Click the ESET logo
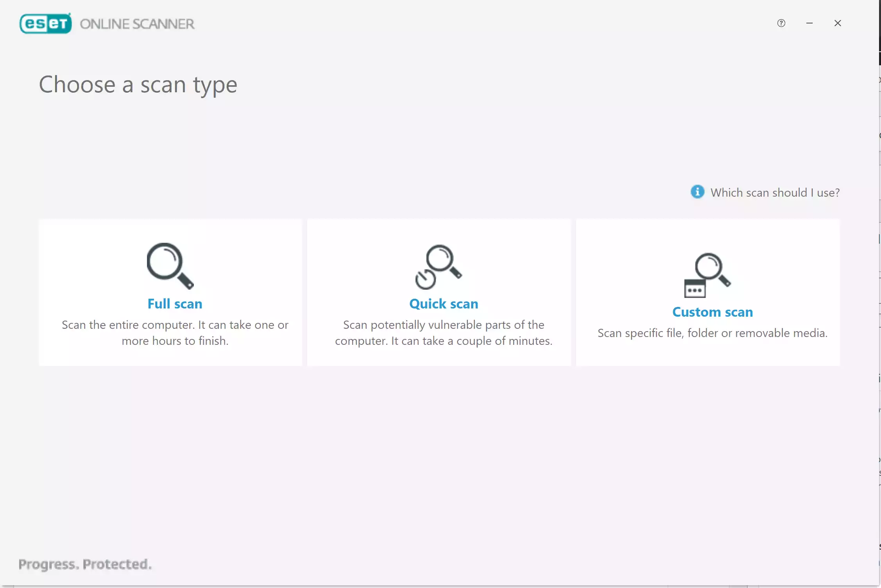This screenshot has width=881, height=588. (x=45, y=23)
